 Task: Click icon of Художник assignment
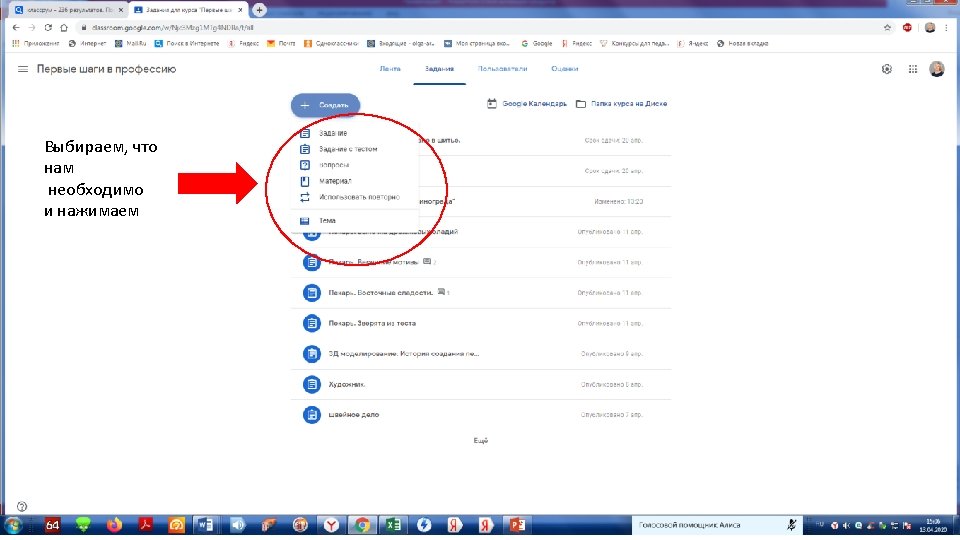(312, 384)
